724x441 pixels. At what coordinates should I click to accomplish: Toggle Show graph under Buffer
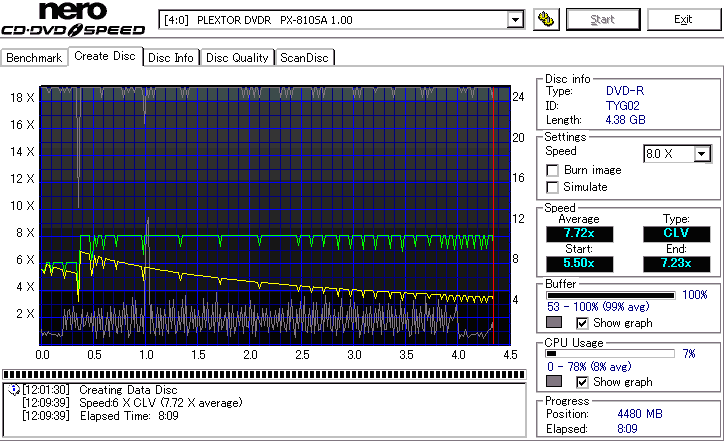[583, 323]
